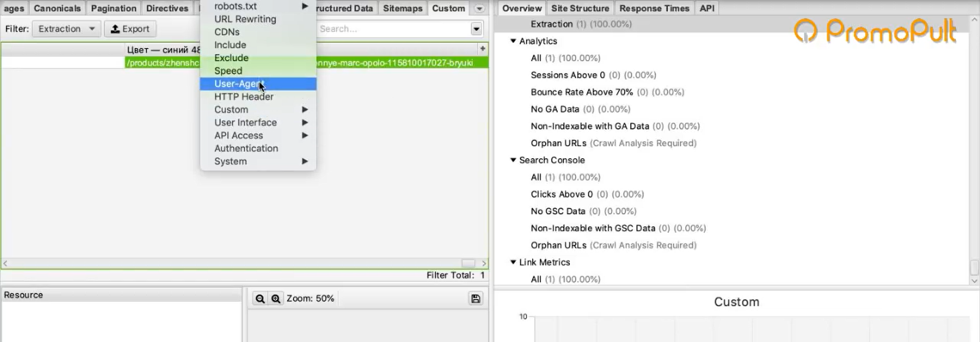Click the plus icon to add a column
The height and width of the screenshot is (342, 980).
point(483,49)
